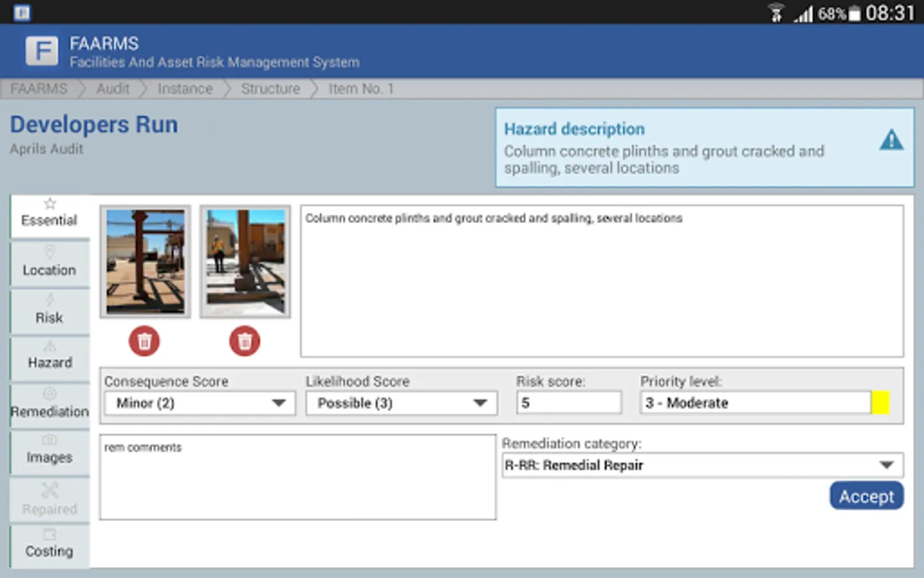Image resolution: width=924 pixels, height=578 pixels.
Task: Click the hazard warning triangle icon
Action: coord(891,139)
